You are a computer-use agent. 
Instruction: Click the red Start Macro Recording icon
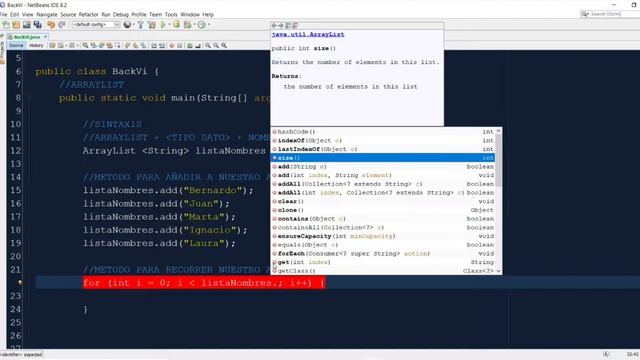coord(172,45)
